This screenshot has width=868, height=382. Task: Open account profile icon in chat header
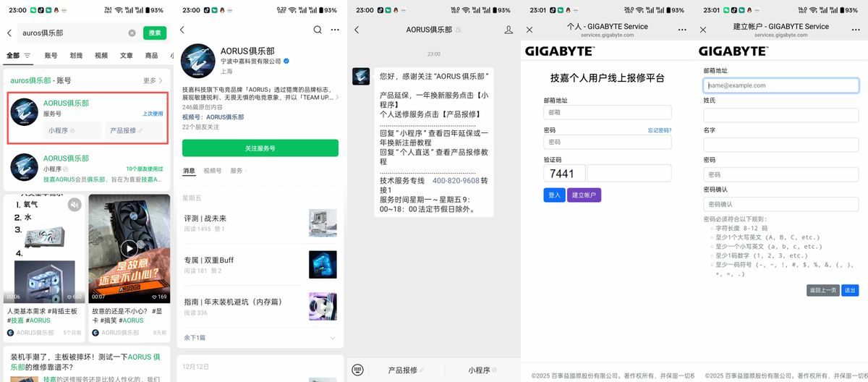tap(509, 30)
